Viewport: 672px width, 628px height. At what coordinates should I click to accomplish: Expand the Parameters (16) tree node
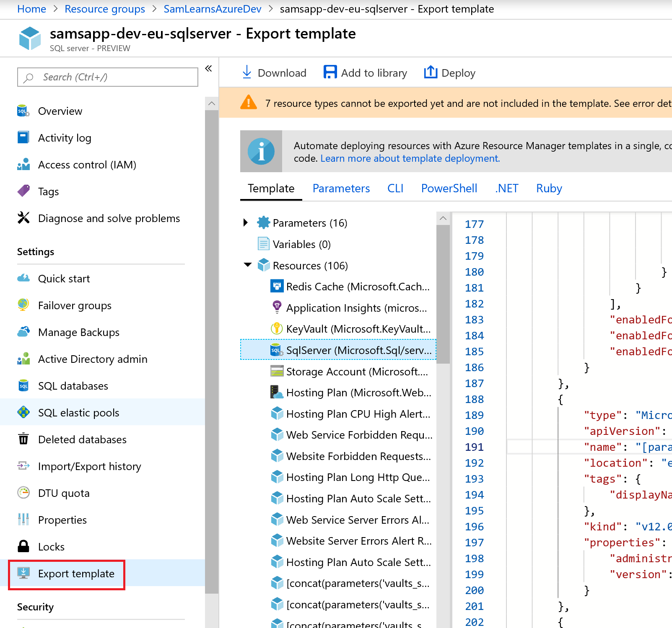point(246,222)
